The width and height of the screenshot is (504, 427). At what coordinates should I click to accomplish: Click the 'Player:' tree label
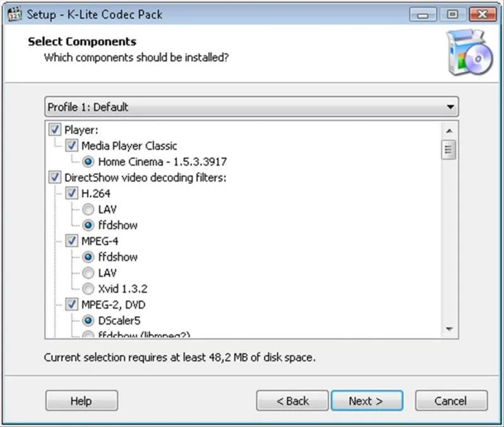[x=81, y=130]
